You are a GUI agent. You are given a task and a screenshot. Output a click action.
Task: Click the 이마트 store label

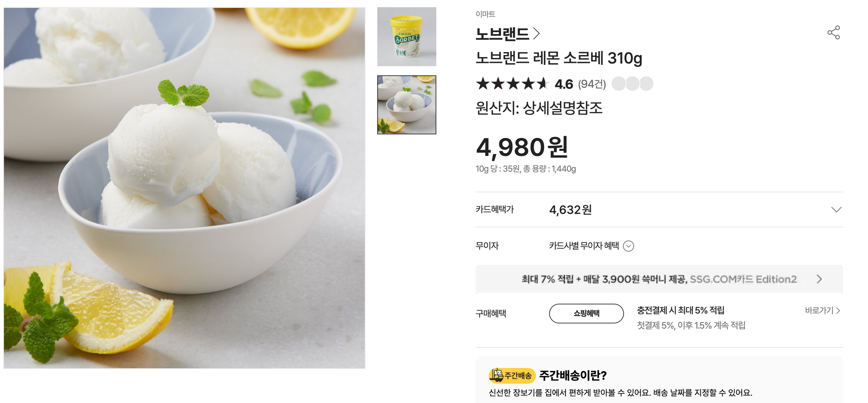pyautogui.click(x=486, y=14)
